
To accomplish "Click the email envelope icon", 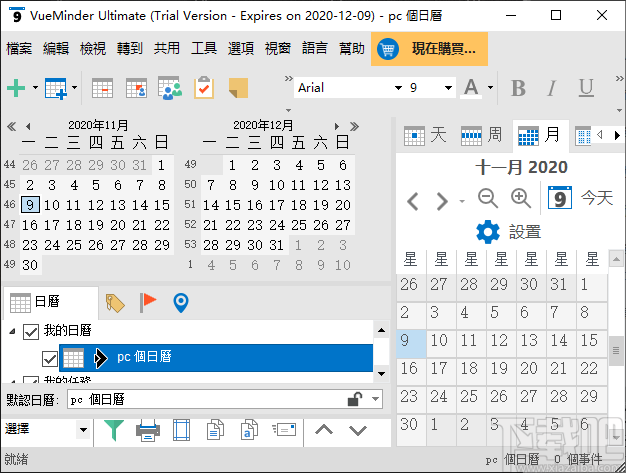I will click(284, 429).
